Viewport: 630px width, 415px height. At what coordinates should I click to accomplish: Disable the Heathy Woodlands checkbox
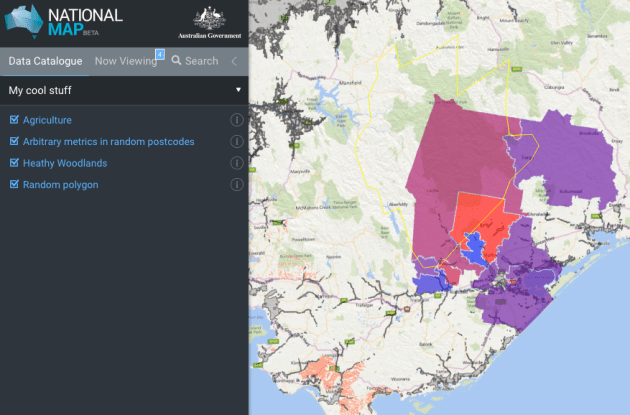(14, 163)
